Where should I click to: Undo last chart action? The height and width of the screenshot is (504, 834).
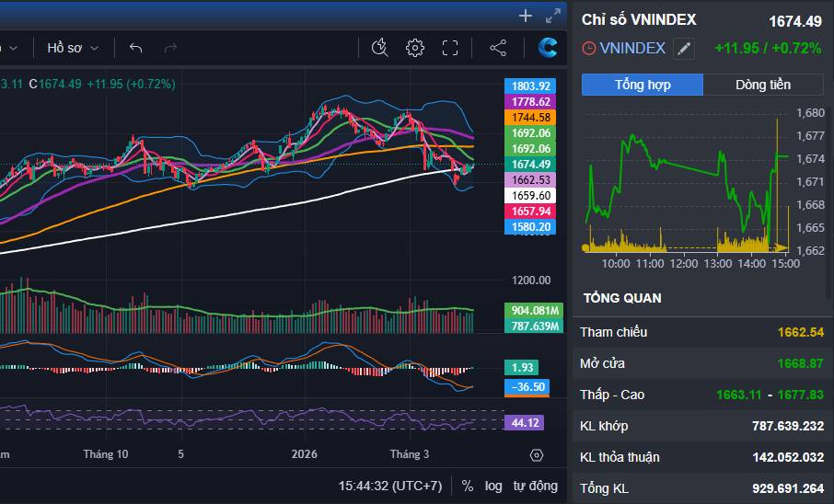tap(135, 48)
